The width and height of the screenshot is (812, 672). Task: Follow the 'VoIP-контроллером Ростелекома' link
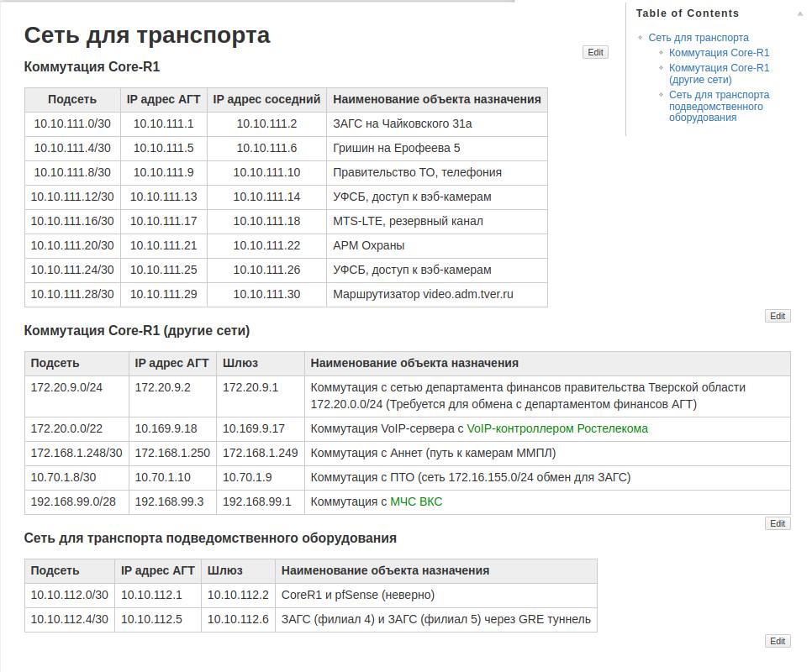click(x=557, y=429)
